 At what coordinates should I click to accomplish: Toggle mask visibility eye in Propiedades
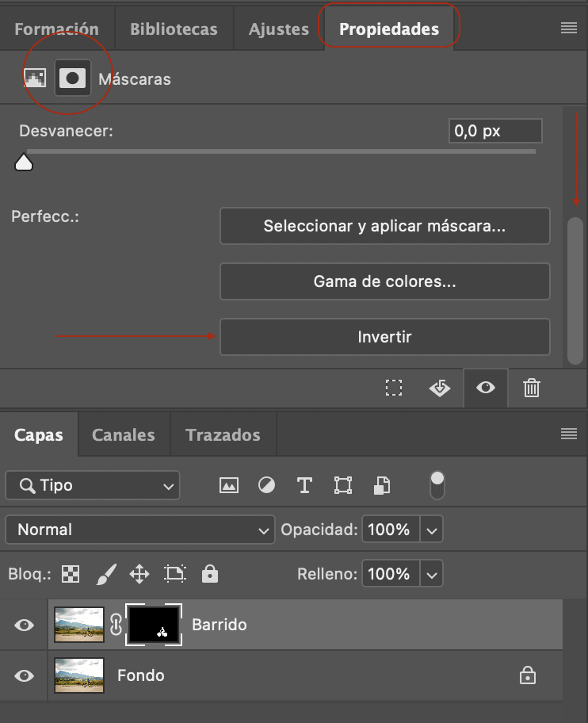click(x=486, y=388)
